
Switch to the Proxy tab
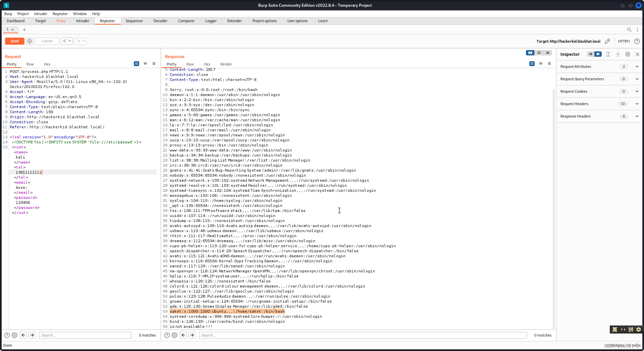click(61, 21)
